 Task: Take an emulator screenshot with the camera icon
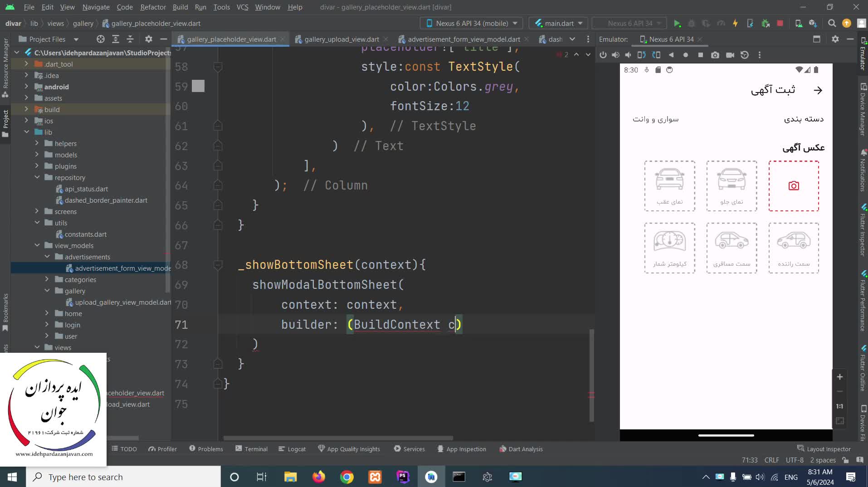[715, 55]
